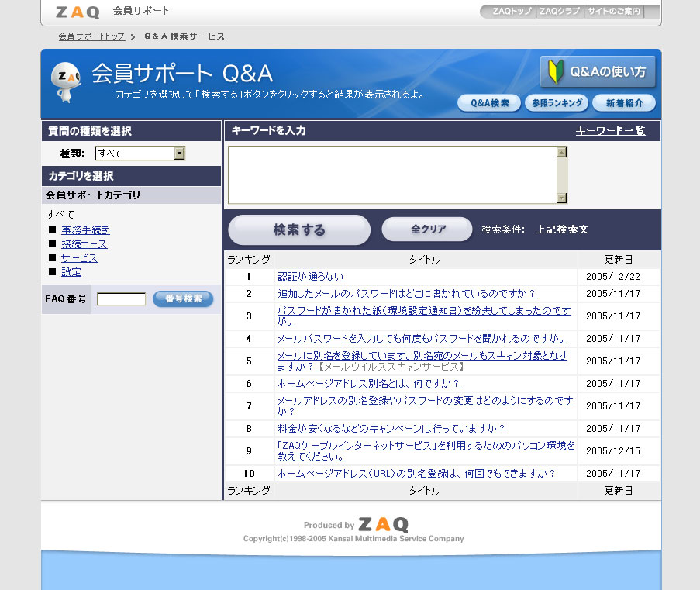
Task: Open the 認証が通らない question link
Action: [310, 277]
